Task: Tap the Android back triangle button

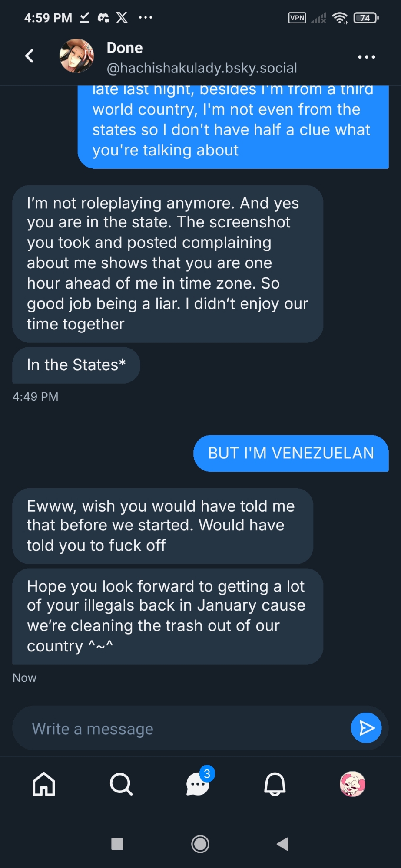Action: pyautogui.click(x=283, y=844)
